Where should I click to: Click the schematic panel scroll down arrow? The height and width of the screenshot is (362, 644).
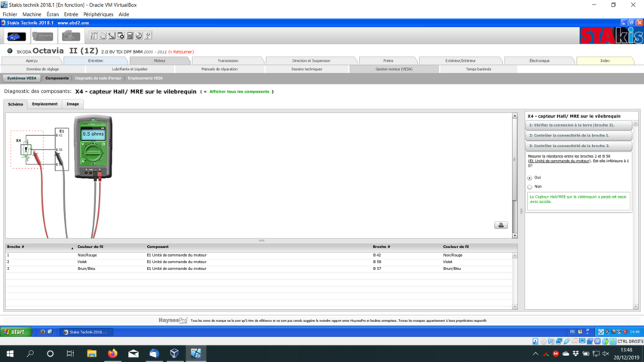(x=514, y=236)
